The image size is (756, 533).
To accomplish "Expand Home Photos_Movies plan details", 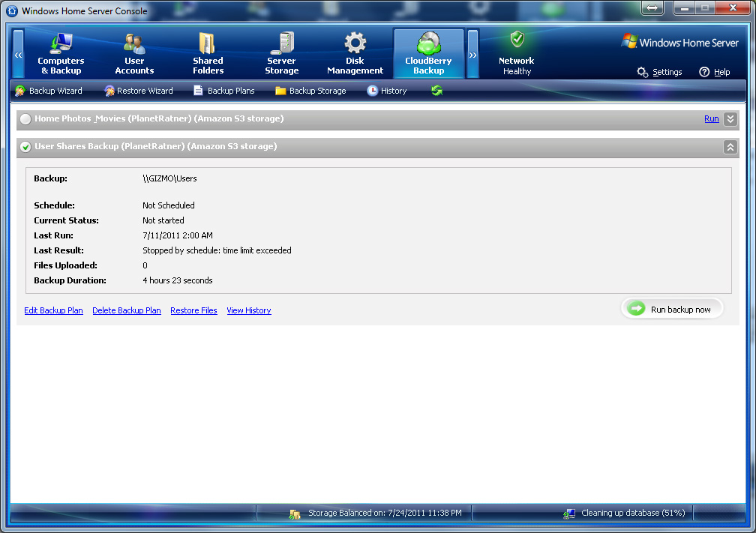I will click(730, 119).
